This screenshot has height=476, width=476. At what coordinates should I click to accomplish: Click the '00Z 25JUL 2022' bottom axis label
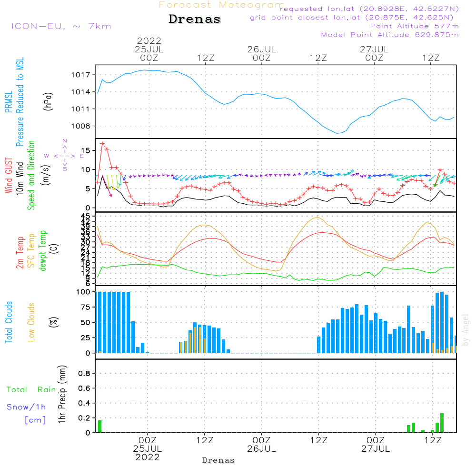pos(148,449)
